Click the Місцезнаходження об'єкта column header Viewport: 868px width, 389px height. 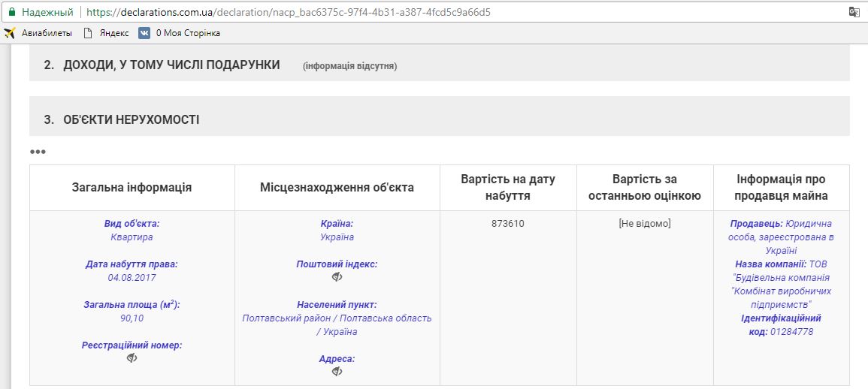337,188
